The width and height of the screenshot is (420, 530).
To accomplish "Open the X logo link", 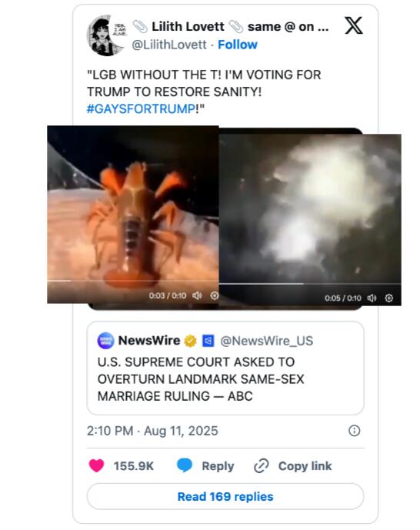I will coord(354,25).
